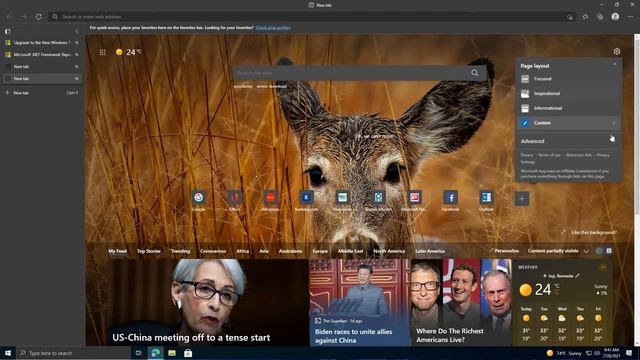Open Microsoft Store from the taskbar

pos(188,353)
